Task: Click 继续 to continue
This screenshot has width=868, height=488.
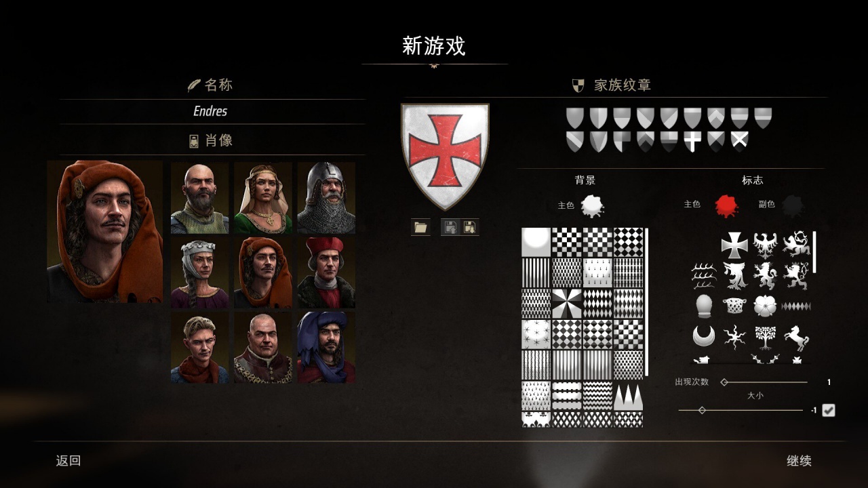Action: click(799, 461)
